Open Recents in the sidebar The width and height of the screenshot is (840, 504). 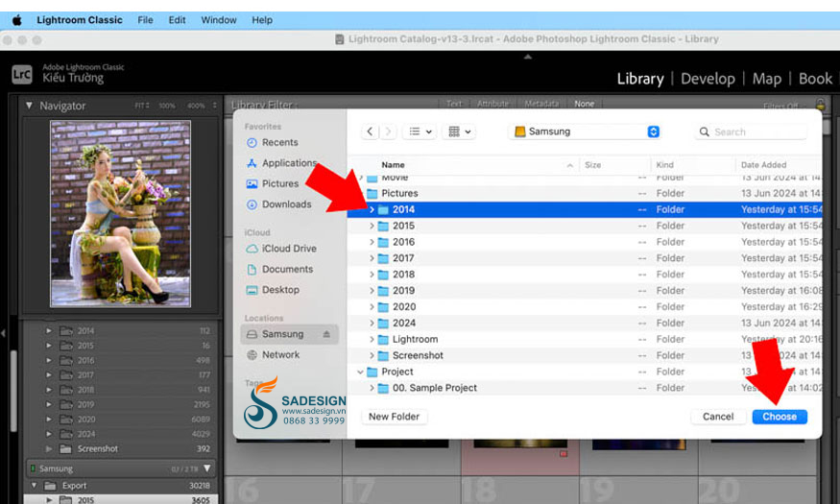[279, 142]
